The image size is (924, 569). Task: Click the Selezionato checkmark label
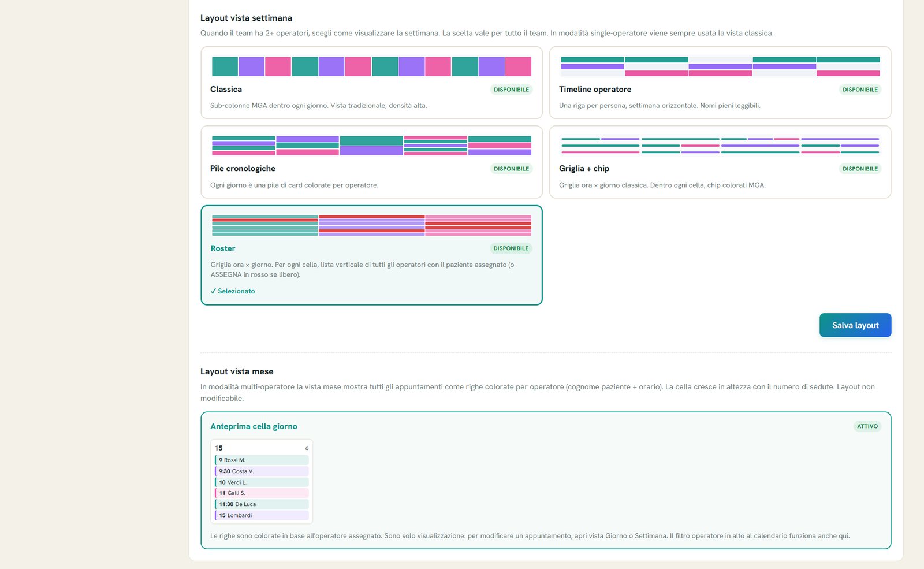pos(233,291)
